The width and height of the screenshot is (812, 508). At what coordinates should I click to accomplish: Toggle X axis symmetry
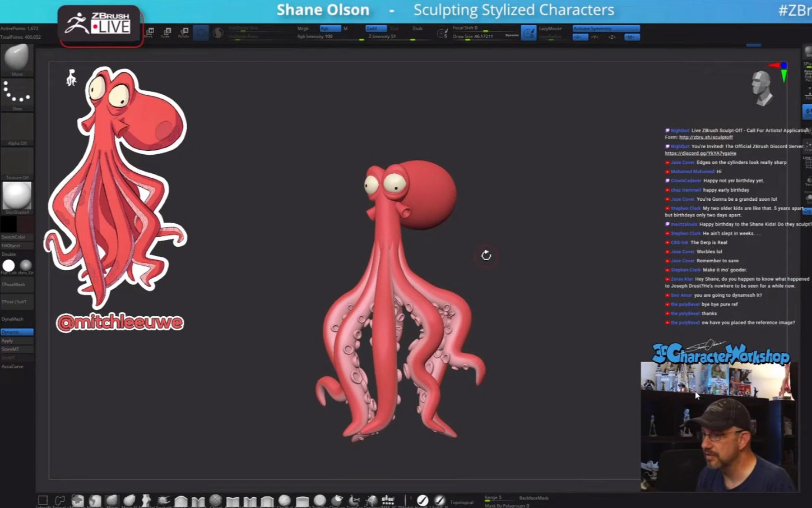click(579, 37)
